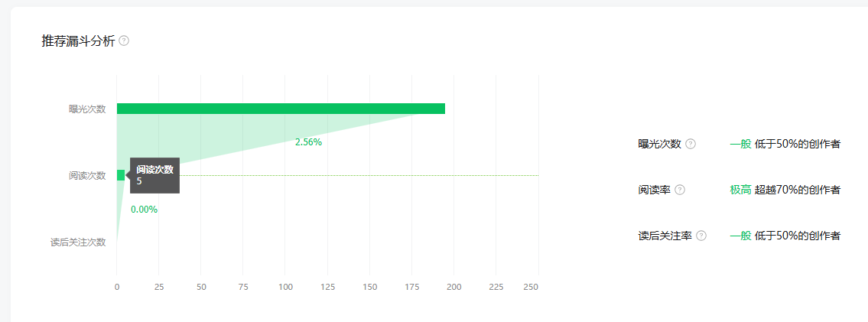Click the small green 阅读次数 bar
Image resolution: width=868 pixels, height=322 pixels.
point(121,175)
